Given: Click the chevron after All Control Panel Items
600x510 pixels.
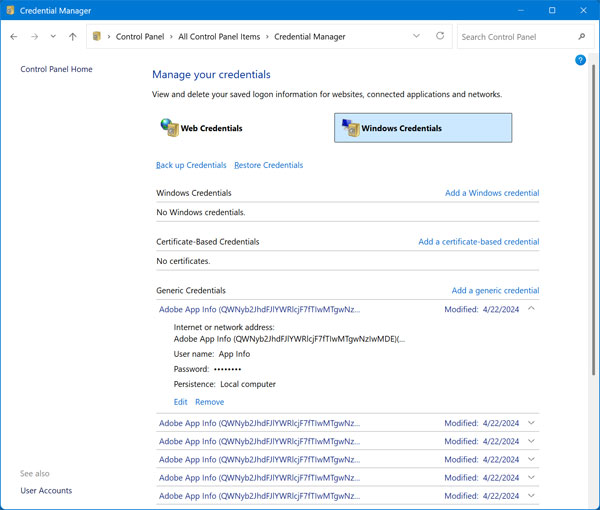Looking at the screenshot, I should tap(267, 37).
